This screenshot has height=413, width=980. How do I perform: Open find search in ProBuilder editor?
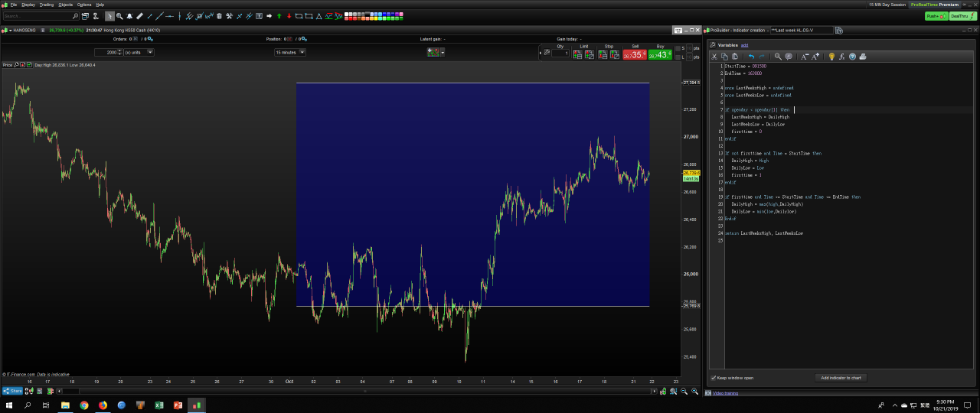[778, 57]
